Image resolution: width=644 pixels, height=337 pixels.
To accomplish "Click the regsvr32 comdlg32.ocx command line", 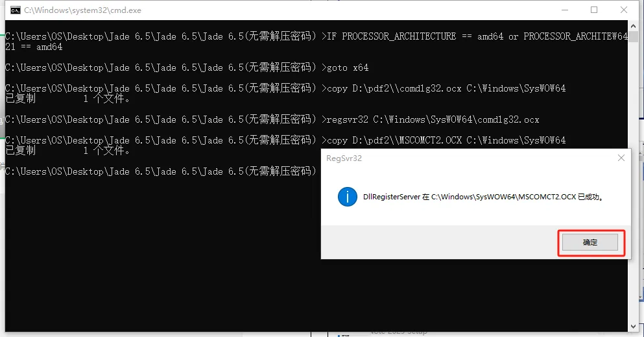I will [272, 119].
